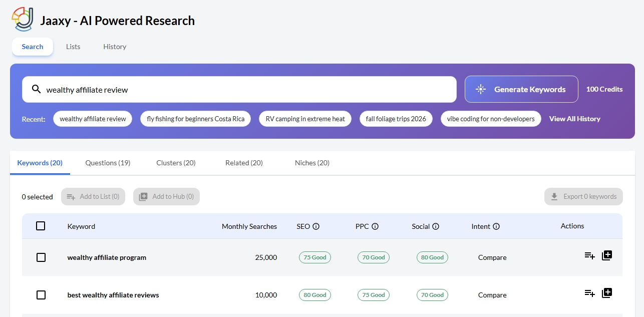
Task: Select the recent search wealthy affiliate review chip
Action: click(x=93, y=119)
